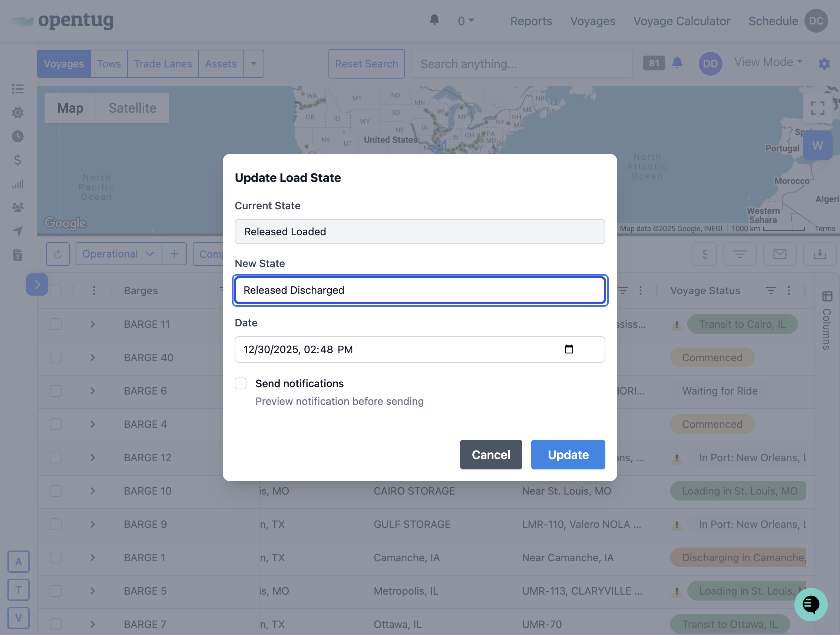Toggle map fullscreen icon
Viewport: 840px width, 635px height.
click(817, 108)
